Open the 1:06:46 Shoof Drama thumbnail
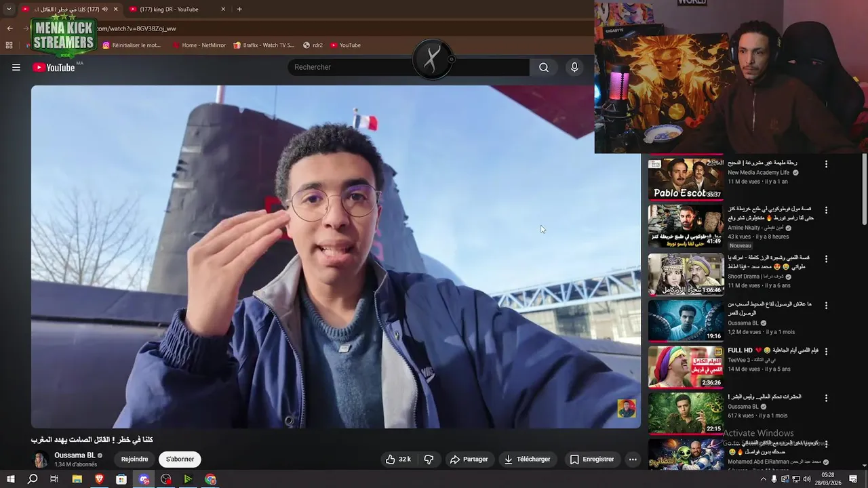Image resolution: width=868 pixels, height=488 pixels. click(x=686, y=274)
